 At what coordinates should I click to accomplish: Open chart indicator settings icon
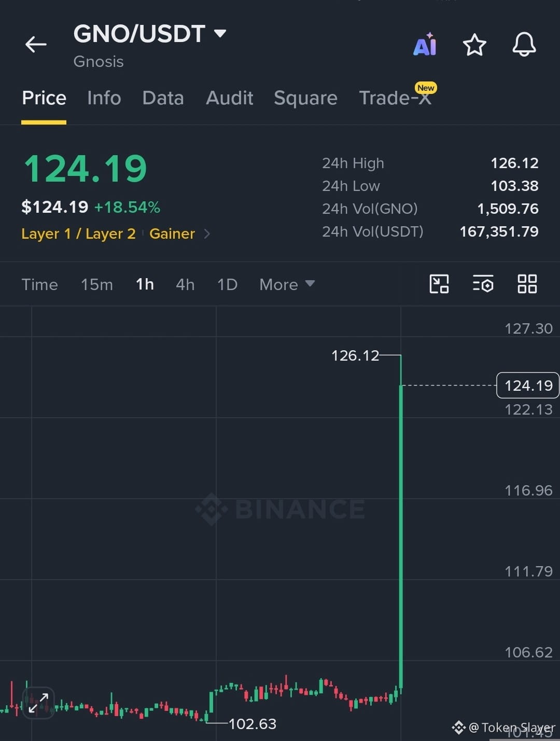pos(483,284)
